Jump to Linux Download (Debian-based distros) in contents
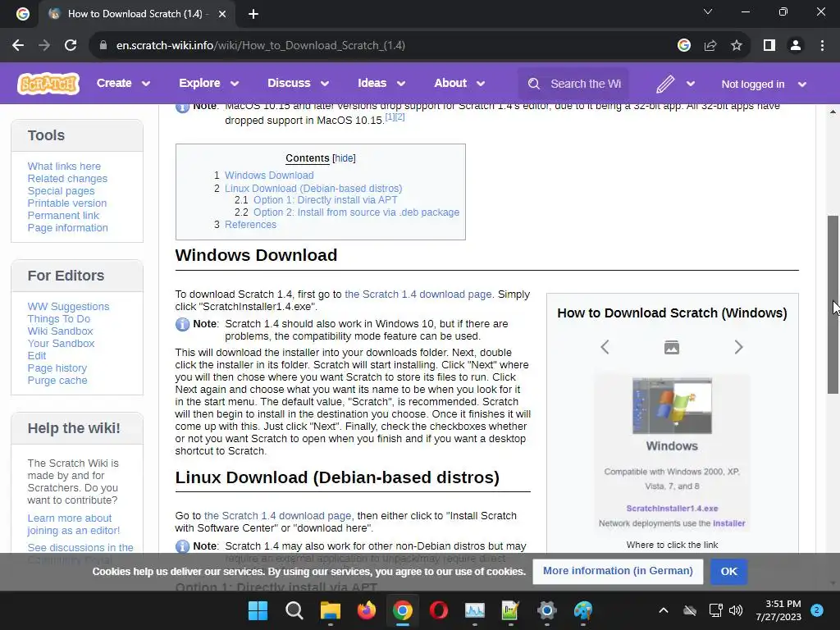The height and width of the screenshot is (630, 840). (313, 188)
